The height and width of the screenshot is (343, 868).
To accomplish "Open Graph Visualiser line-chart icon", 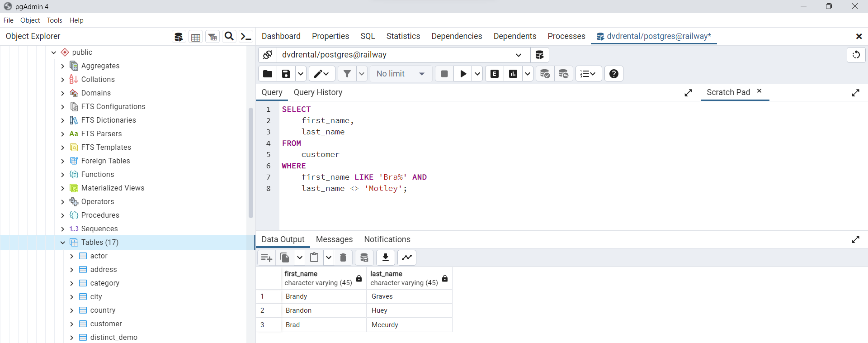I will pyautogui.click(x=407, y=257).
